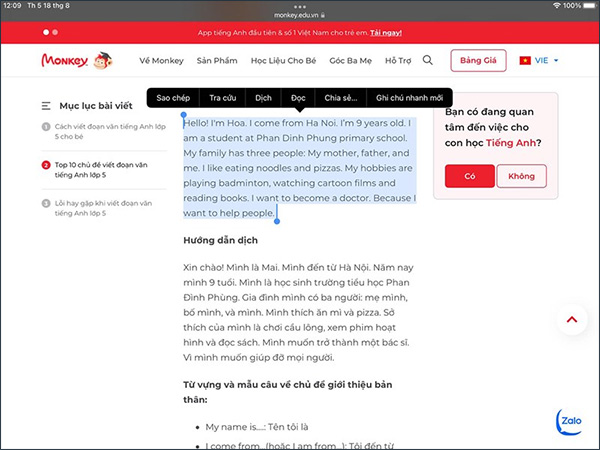Click the table of contents list icon
Image resolution: width=600 pixels, height=450 pixels.
tap(46, 106)
